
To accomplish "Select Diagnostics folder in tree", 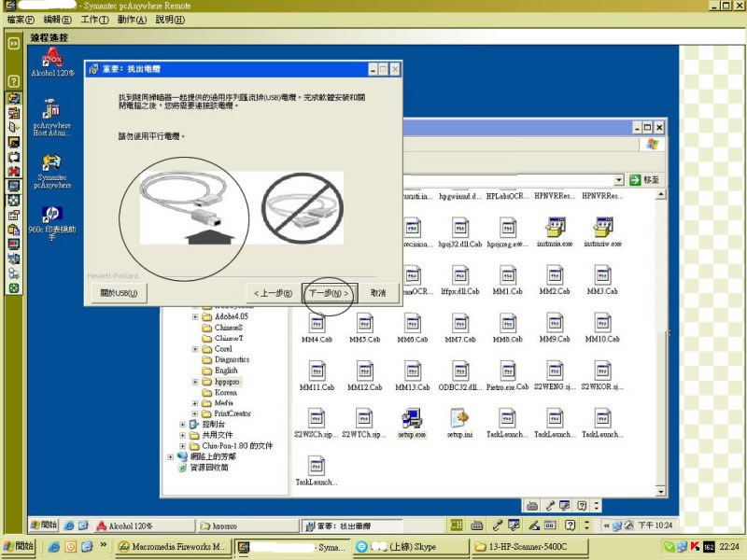I will point(226,359).
